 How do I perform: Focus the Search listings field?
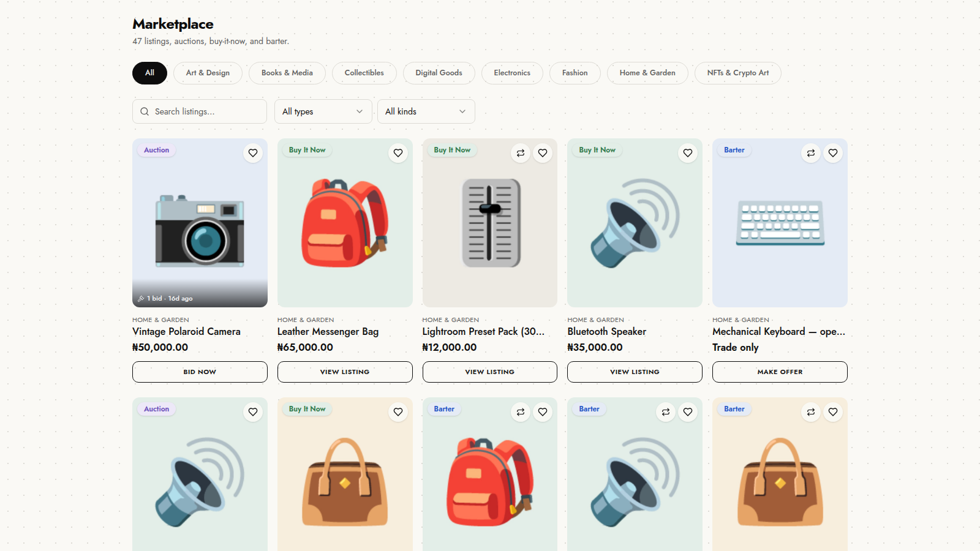[x=200, y=111]
